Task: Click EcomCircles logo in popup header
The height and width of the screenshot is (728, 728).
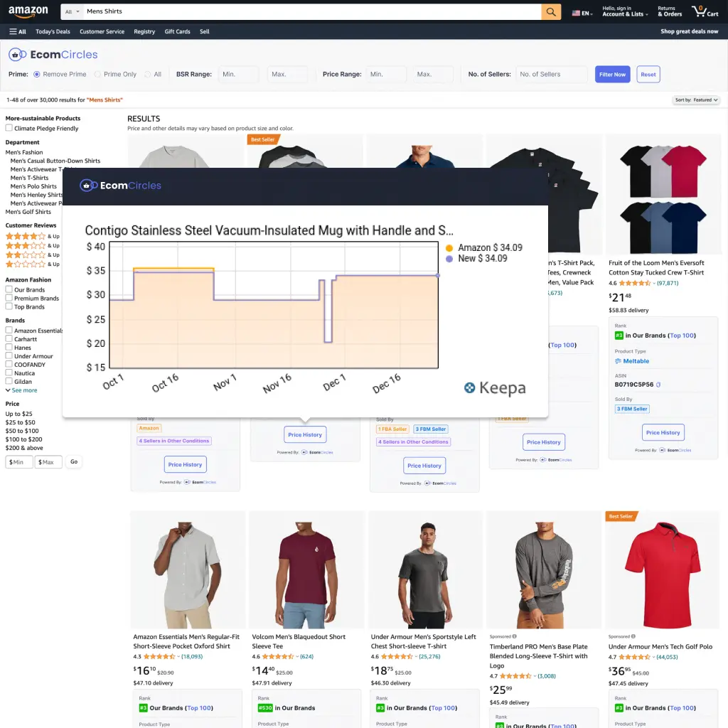Action: point(121,186)
